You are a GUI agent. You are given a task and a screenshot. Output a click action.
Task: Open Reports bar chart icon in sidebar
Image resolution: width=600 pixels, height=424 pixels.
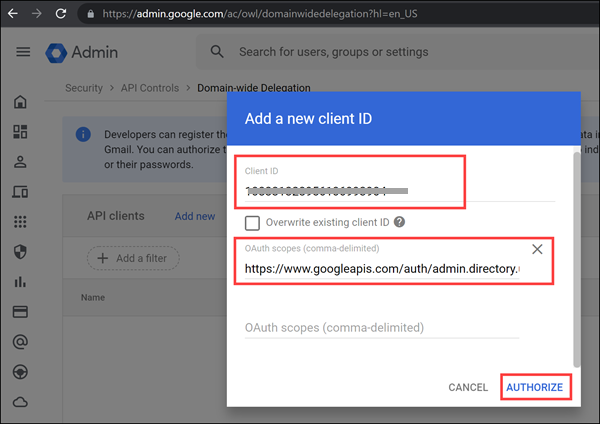coord(20,282)
